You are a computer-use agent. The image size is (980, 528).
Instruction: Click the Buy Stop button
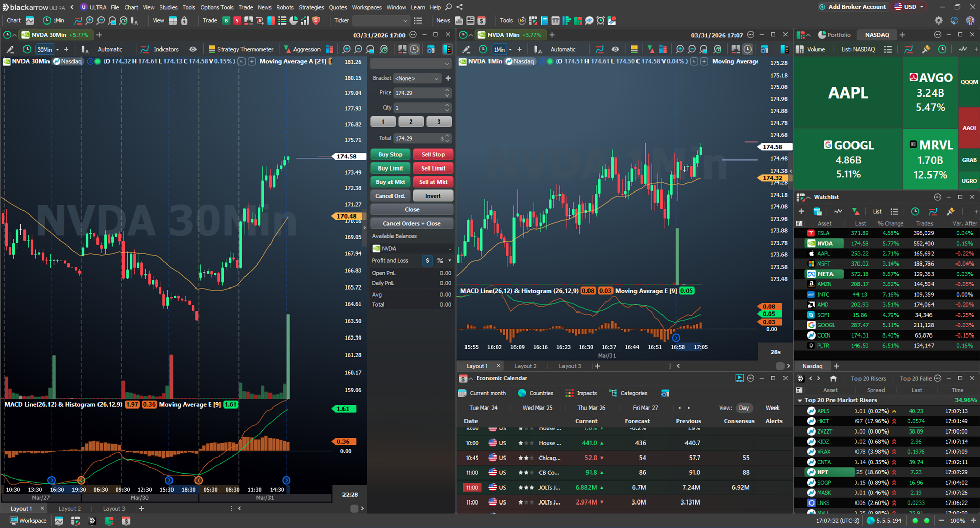click(x=390, y=155)
